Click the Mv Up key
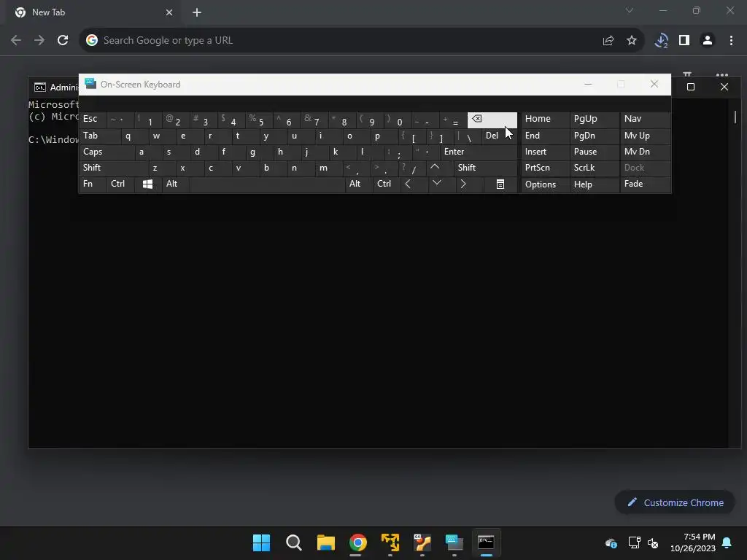 pos(645,136)
